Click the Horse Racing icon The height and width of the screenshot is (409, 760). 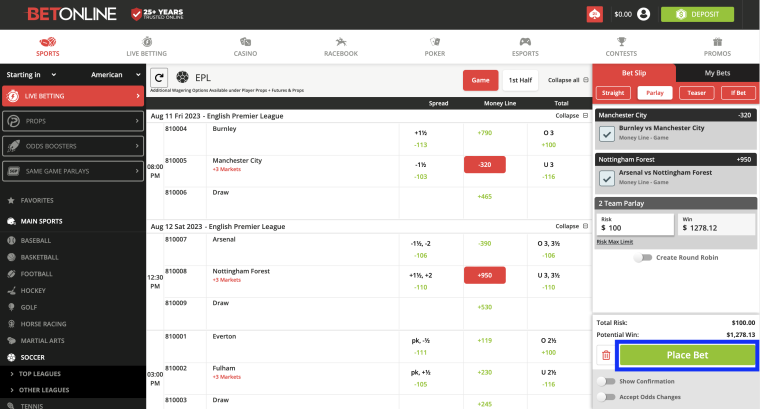point(11,324)
